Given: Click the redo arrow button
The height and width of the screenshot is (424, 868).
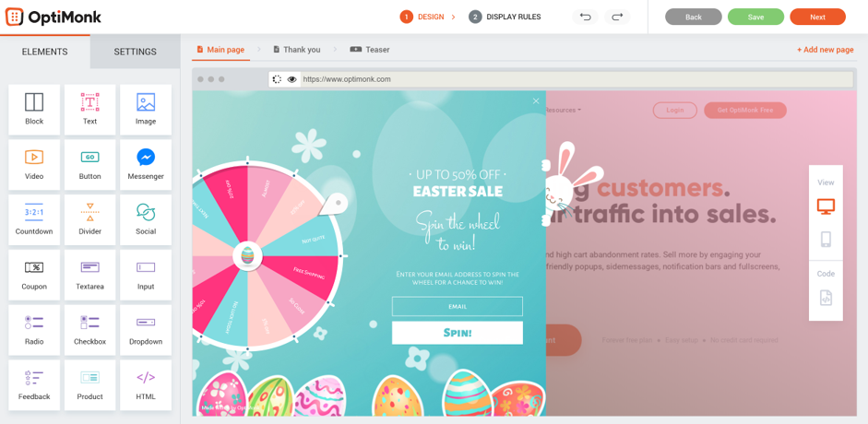Looking at the screenshot, I should tap(617, 18).
